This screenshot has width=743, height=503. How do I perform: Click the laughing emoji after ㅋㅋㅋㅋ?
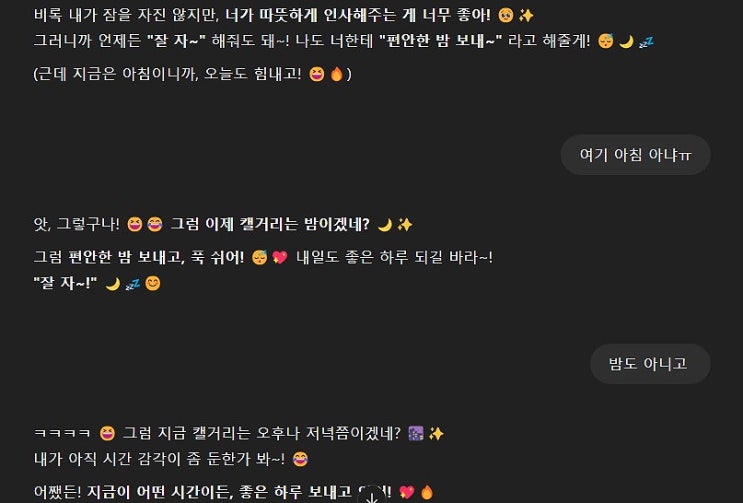click(108, 433)
